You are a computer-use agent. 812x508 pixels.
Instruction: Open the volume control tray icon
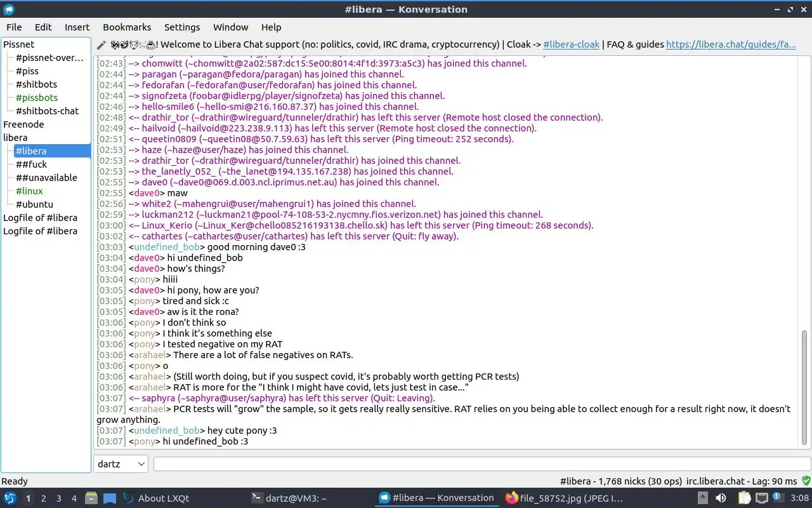(x=721, y=498)
